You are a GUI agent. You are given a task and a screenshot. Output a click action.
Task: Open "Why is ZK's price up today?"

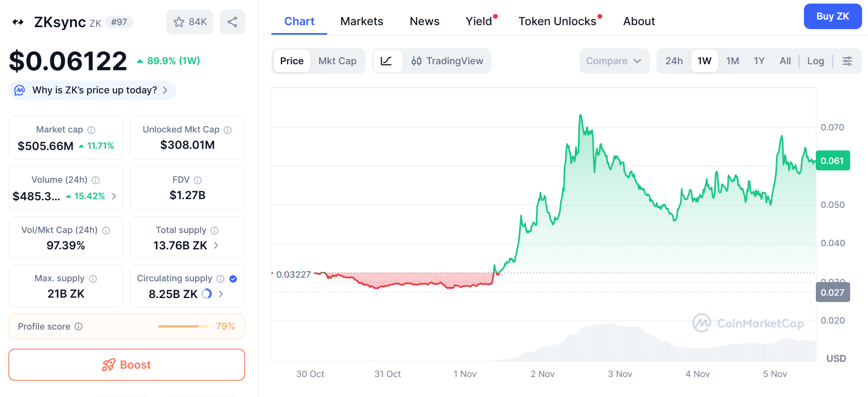click(x=94, y=90)
